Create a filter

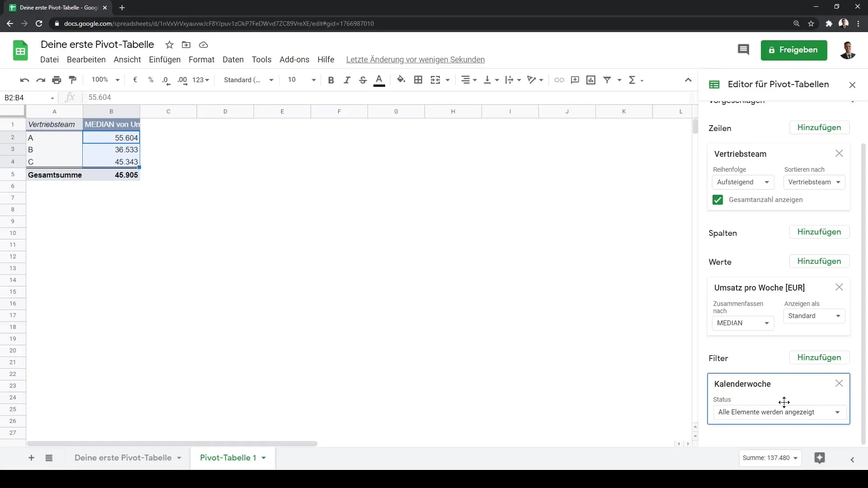[x=607, y=80]
